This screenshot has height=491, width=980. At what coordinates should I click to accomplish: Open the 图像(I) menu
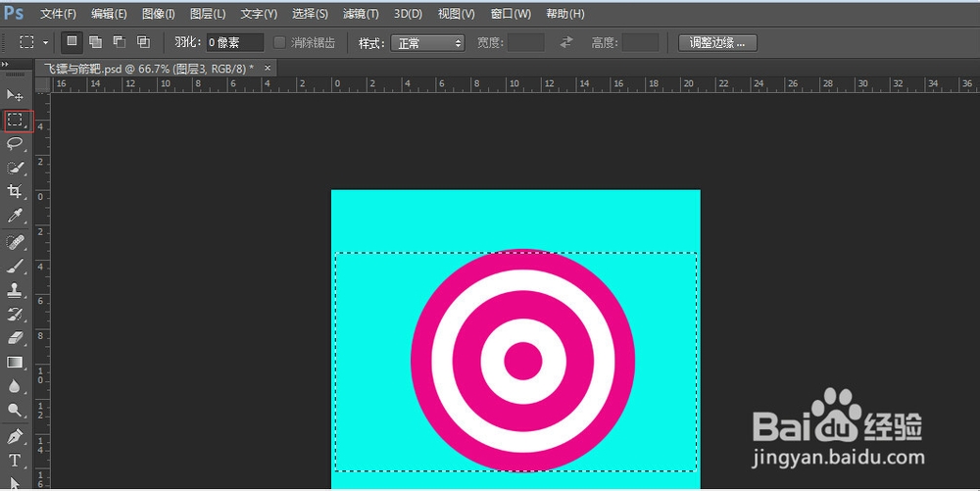click(x=158, y=14)
